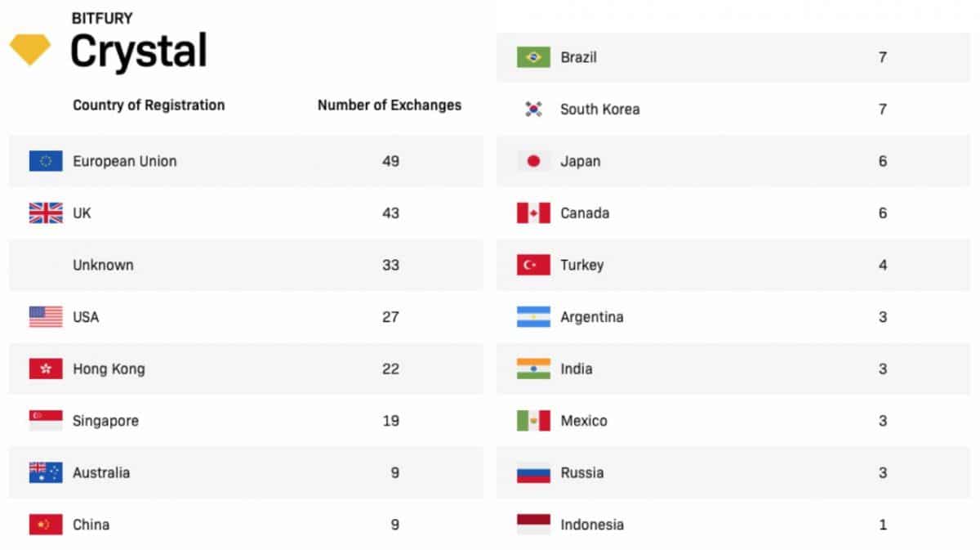Screen dimensions: 980x550
Task: Select the Hong Kong flag icon
Action: (x=46, y=369)
